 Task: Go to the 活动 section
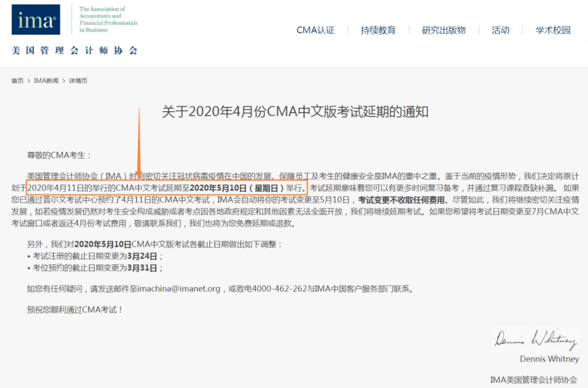click(x=500, y=30)
